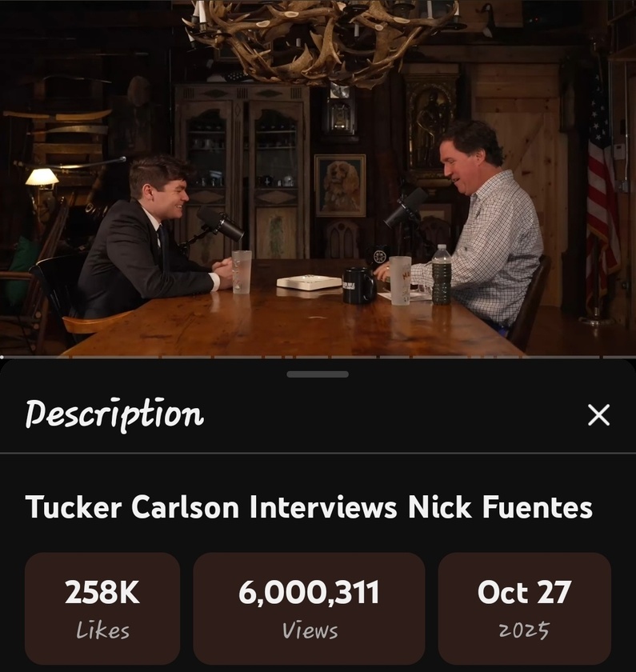Click the white playhead dot on progress bar
The height and width of the screenshot is (672, 636).
(x=2, y=357)
